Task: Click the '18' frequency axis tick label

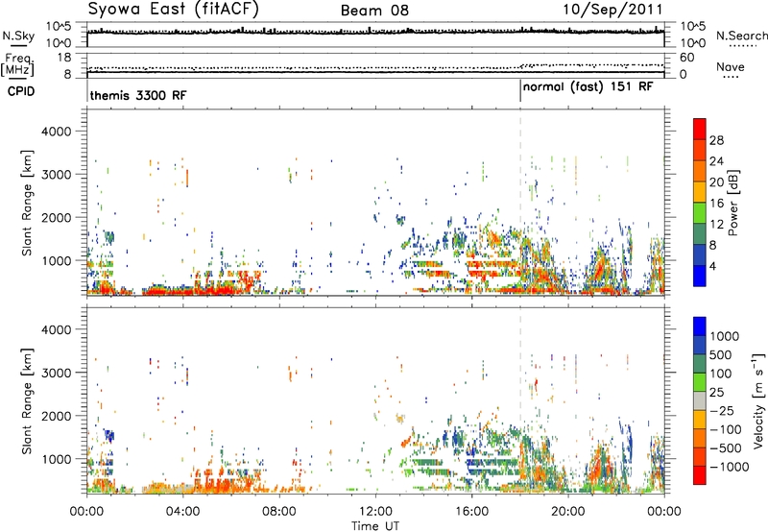Action: [x=64, y=58]
